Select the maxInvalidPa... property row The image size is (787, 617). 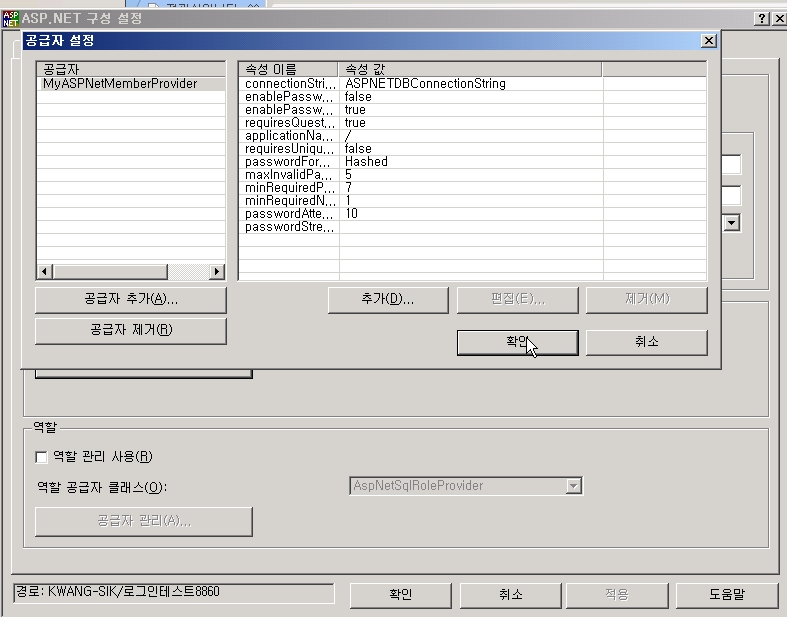pyautogui.click(x=472, y=175)
